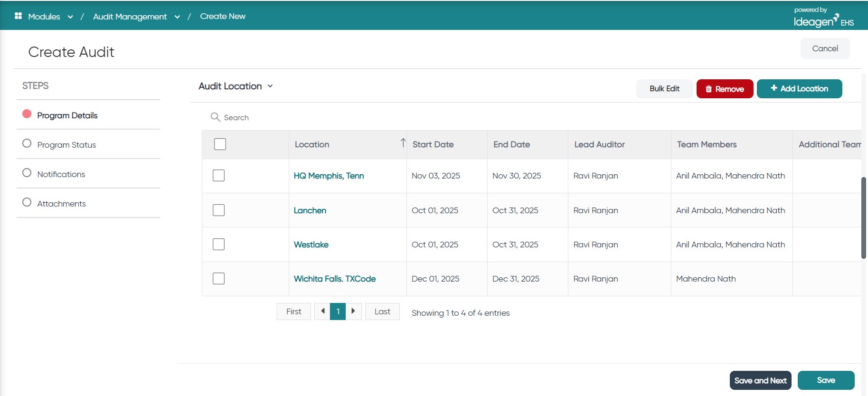Check the Wichita Falls. TXCode row checkbox
The width and height of the screenshot is (868, 396).
218,278
